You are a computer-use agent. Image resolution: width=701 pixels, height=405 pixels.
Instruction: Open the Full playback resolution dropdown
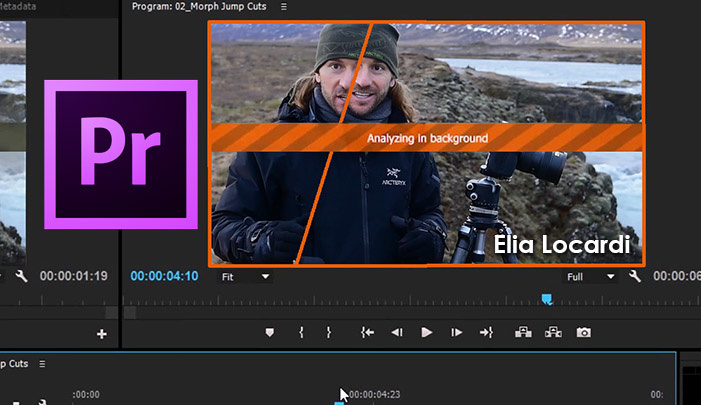click(590, 277)
